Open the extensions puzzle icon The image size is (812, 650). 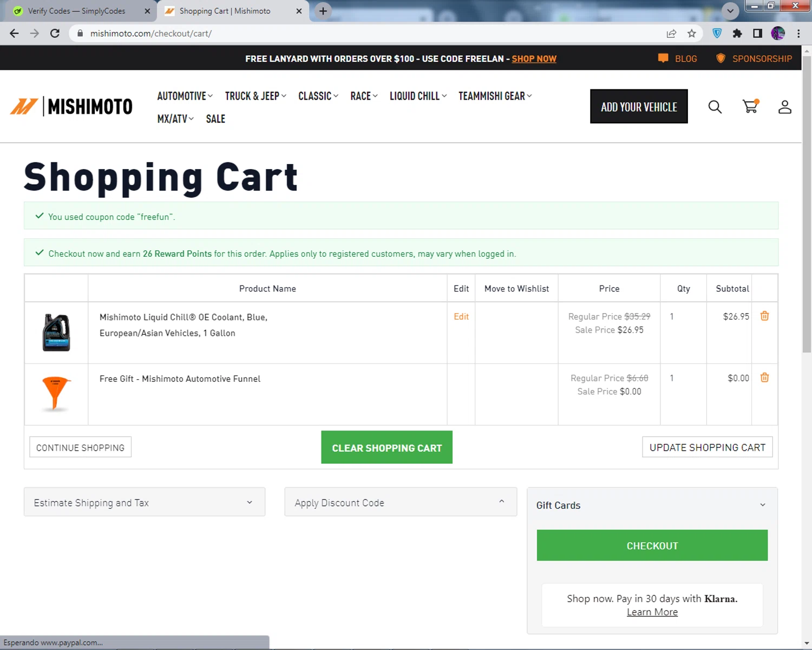pos(737,34)
